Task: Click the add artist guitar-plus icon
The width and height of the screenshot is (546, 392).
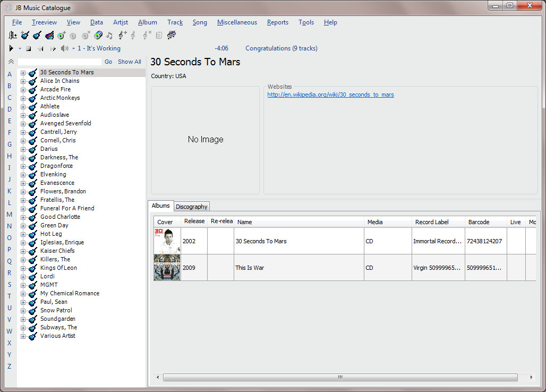Action: [x=25, y=35]
